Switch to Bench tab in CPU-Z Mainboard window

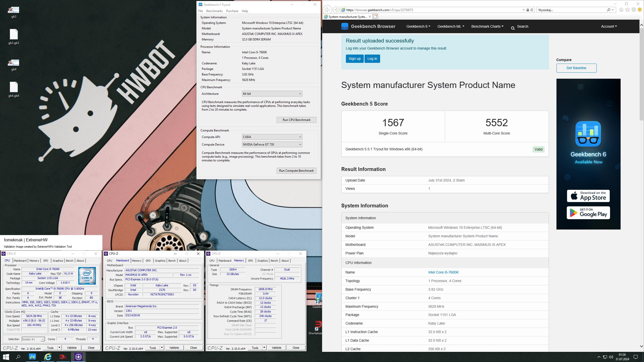click(x=172, y=261)
